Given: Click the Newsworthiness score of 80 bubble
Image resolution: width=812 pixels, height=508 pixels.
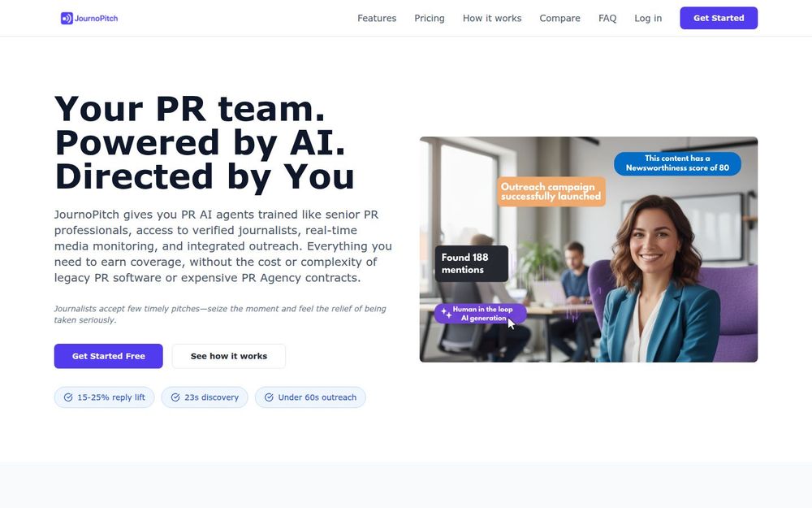Looking at the screenshot, I should (x=677, y=163).
